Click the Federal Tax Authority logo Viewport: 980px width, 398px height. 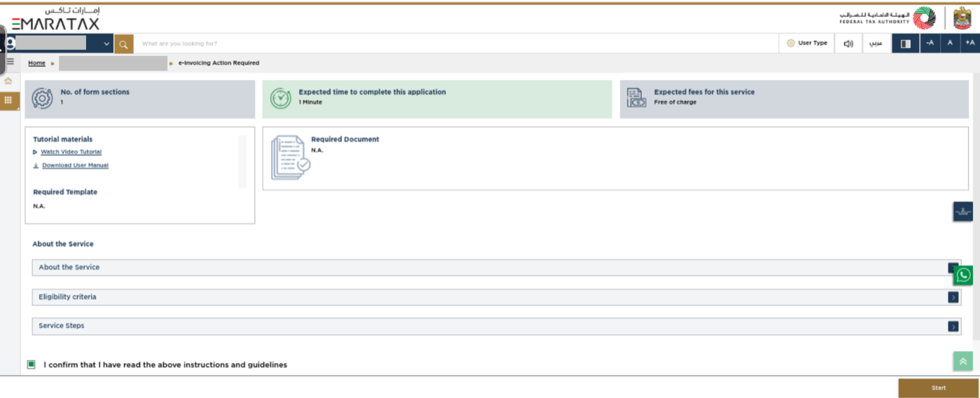888,18
